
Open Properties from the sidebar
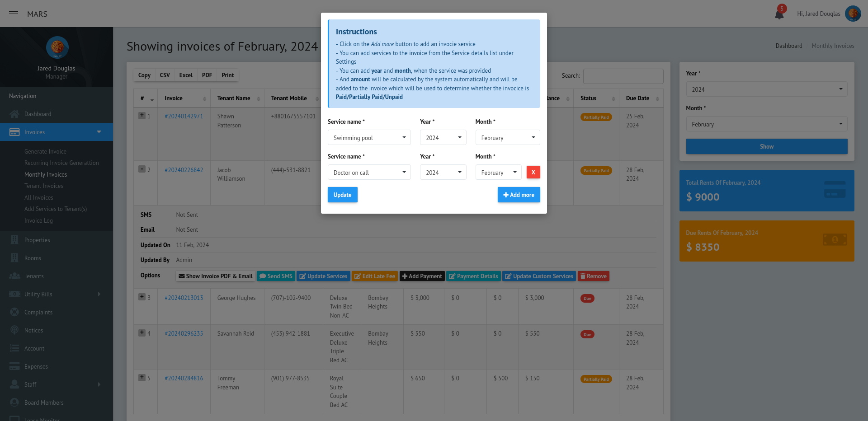[37, 240]
